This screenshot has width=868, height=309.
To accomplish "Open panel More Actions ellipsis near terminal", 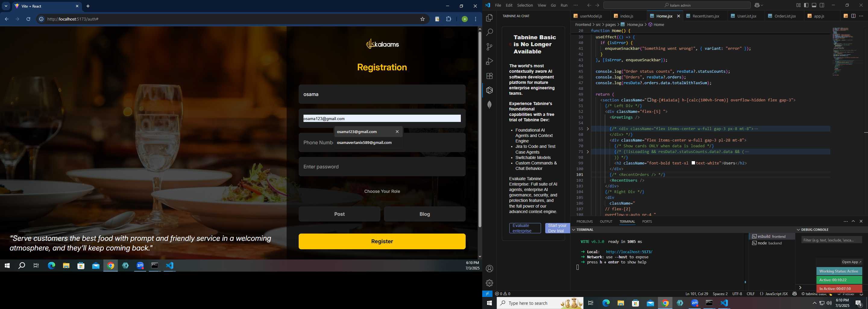I will click(x=845, y=221).
